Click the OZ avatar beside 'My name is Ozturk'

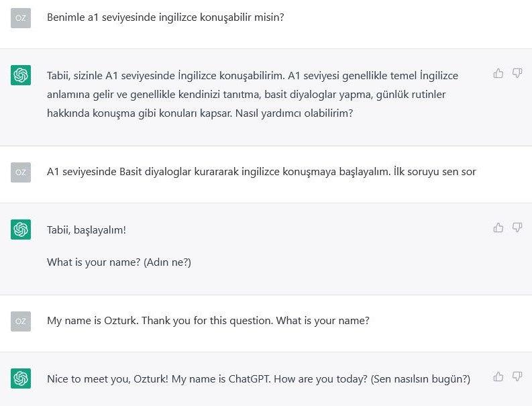coord(21,321)
